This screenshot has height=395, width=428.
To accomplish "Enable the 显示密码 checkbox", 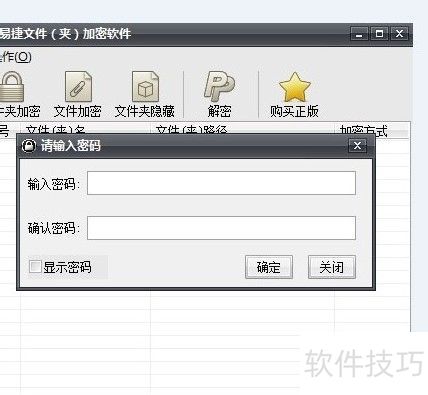I will coord(35,267).
